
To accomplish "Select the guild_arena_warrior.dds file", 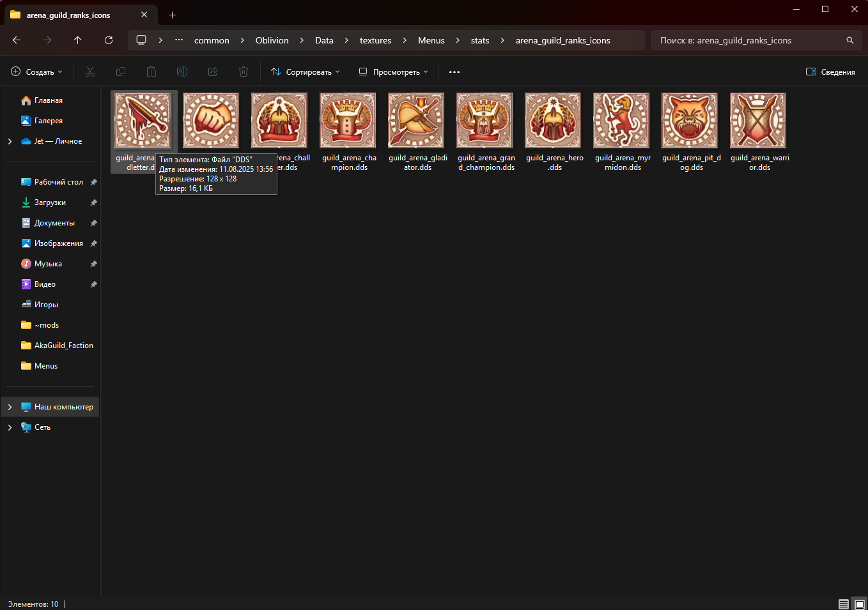I will pos(759,121).
